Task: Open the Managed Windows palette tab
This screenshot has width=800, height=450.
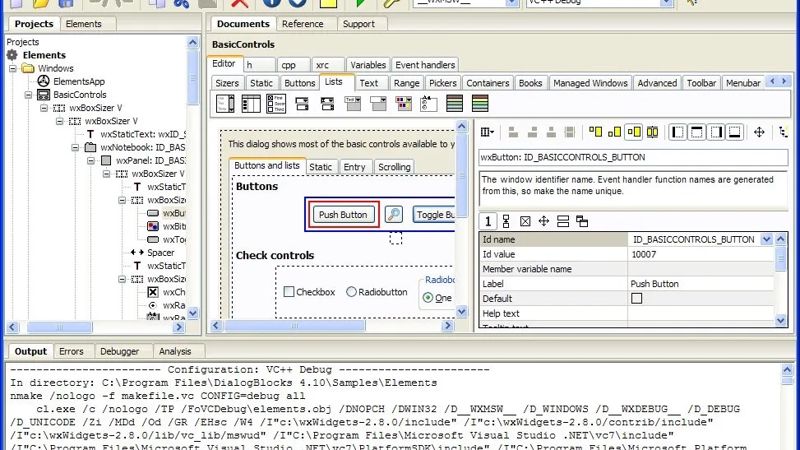Action: click(590, 83)
